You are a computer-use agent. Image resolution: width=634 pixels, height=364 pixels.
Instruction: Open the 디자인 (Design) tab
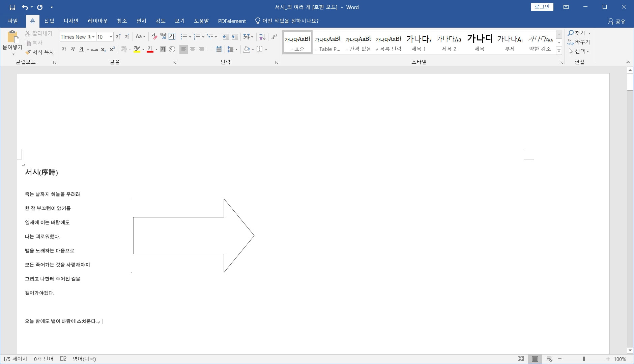[x=71, y=21]
